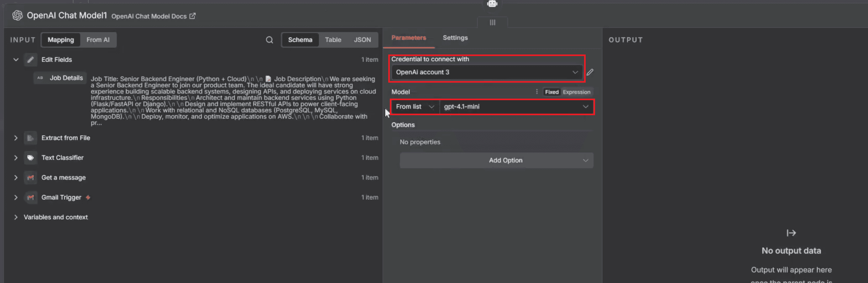Open the Settings tab
Image resolution: width=868 pixels, height=283 pixels.
[x=455, y=38]
